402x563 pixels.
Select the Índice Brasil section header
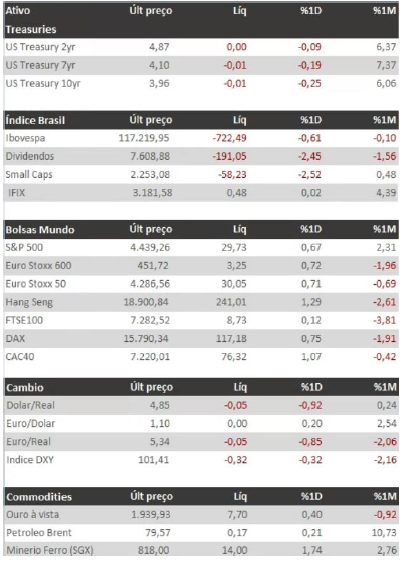coord(35,120)
